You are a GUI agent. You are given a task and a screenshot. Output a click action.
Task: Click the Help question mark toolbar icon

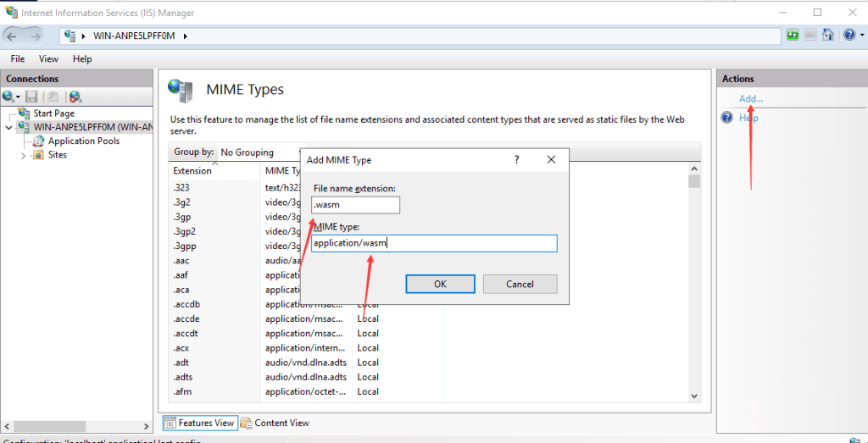(x=849, y=35)
